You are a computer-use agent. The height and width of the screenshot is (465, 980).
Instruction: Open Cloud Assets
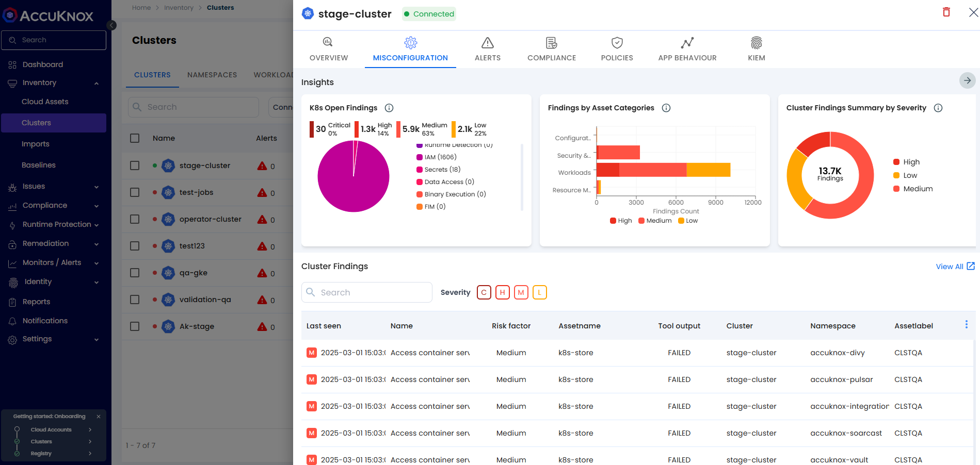pos(45,102)
